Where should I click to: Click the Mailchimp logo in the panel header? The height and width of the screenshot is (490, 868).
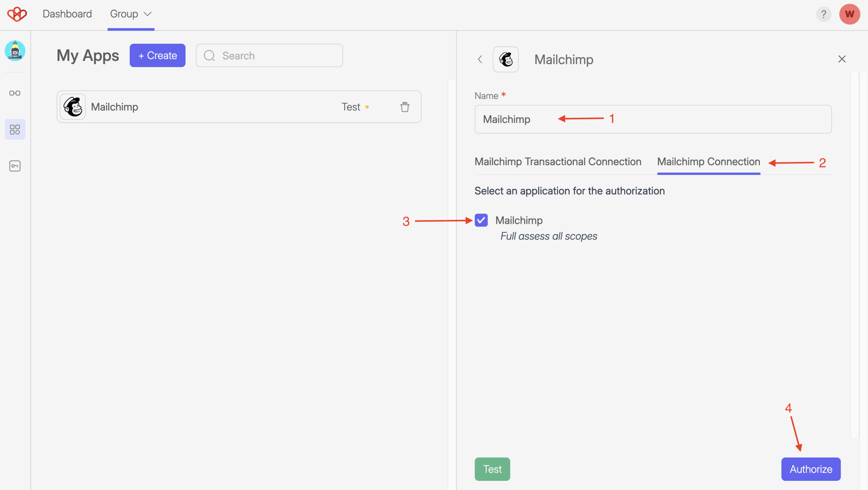506,59
